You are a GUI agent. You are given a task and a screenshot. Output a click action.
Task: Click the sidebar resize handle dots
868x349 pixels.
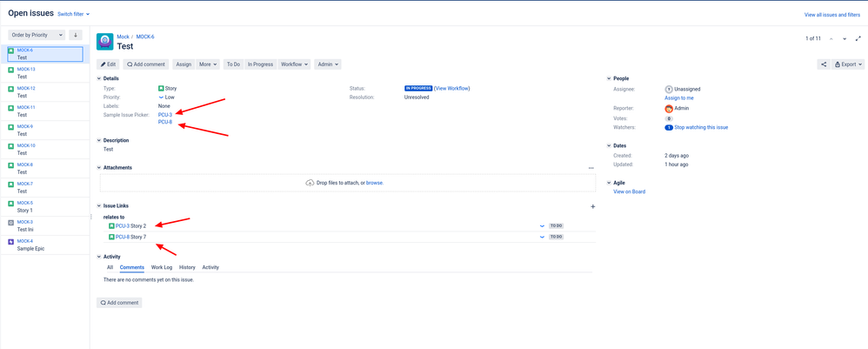tap(90, 218)
